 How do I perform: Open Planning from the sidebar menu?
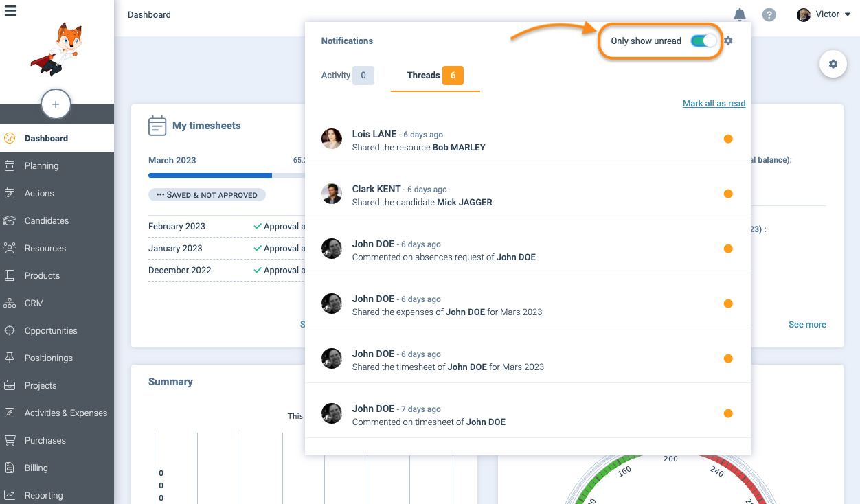click(57, 165)
